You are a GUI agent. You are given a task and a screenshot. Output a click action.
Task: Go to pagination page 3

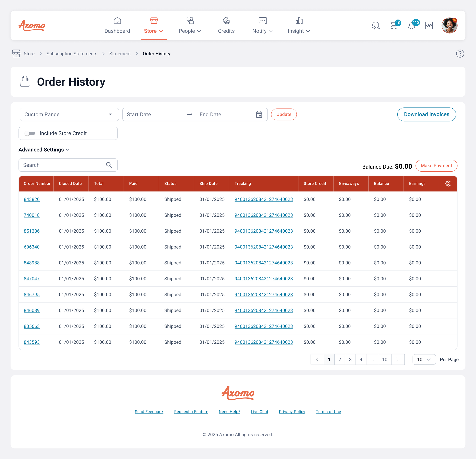point(350,359)
